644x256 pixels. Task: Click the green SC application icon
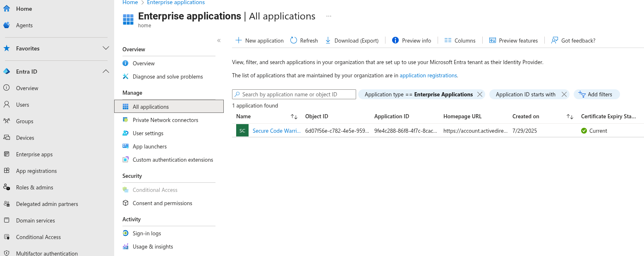point(242,131)
